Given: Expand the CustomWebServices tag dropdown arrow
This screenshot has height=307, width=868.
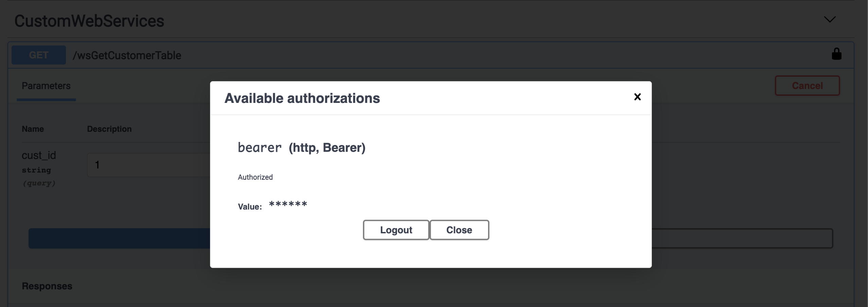Looking at the screenshot, I should point(829,19).
